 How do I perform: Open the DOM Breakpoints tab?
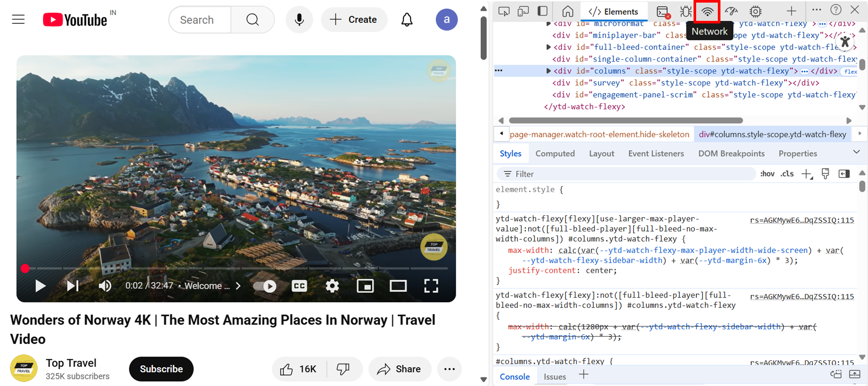coord(731,154)
